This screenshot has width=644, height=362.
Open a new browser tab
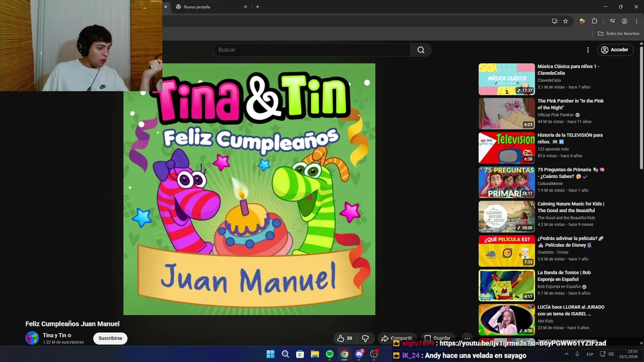[258, 7]
